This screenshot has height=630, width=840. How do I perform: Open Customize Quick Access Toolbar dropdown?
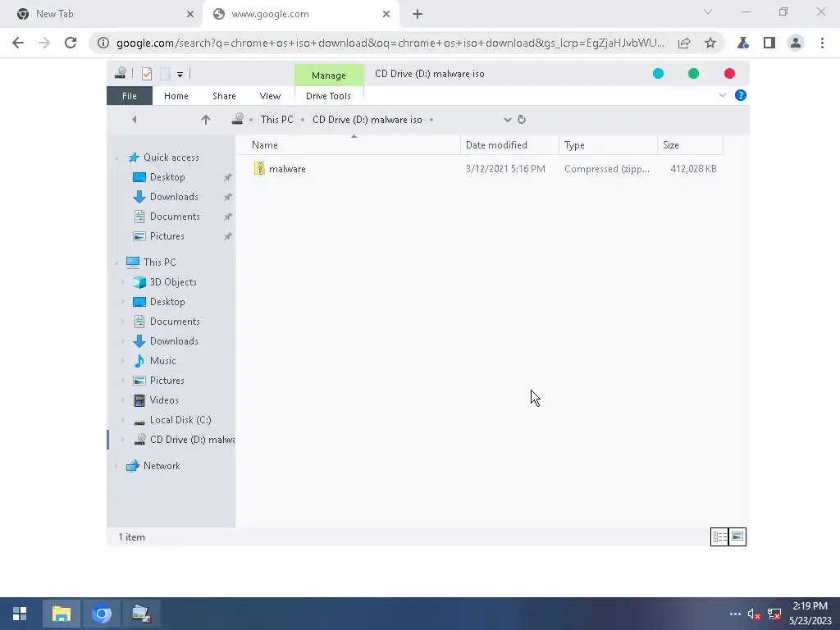click(180, 75)
